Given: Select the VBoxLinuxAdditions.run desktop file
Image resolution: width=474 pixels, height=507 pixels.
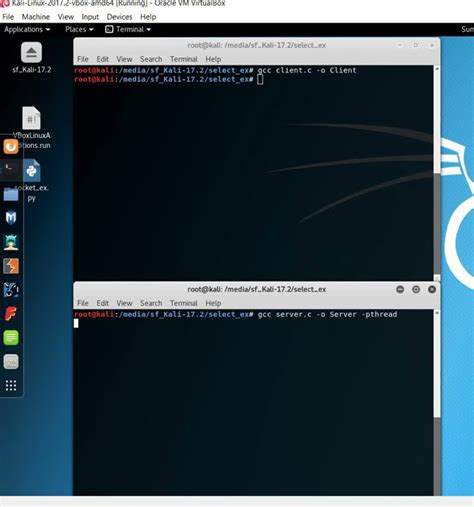Looking at the screenshot, I should point(32,128).
